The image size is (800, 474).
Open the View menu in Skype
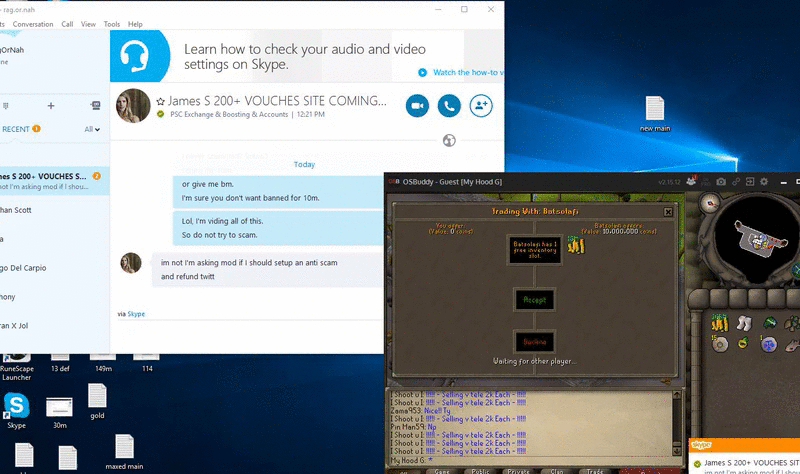88,24
